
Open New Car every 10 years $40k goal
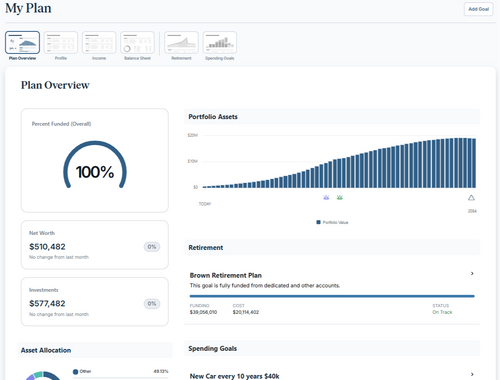pos(235,376)
